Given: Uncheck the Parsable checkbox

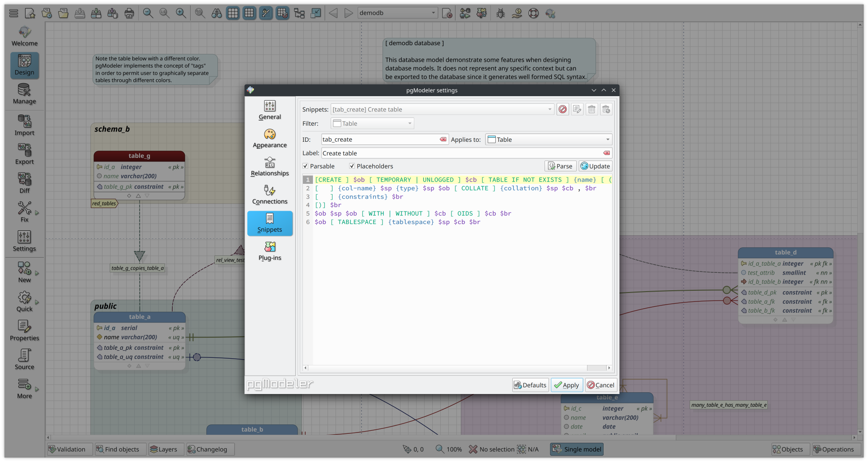Looking at the screenshot, I should tap(306, 166).
